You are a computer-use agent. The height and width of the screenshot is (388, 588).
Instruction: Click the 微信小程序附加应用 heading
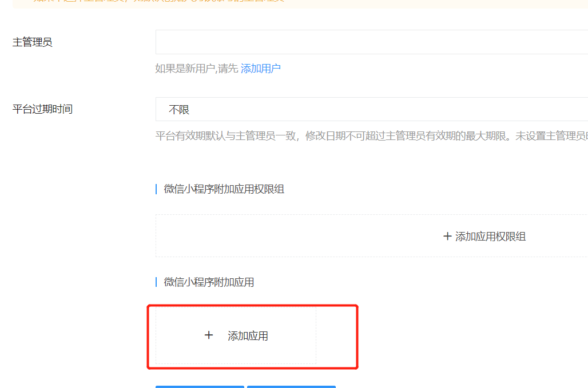pyautogui.click(x=209, y=282)
